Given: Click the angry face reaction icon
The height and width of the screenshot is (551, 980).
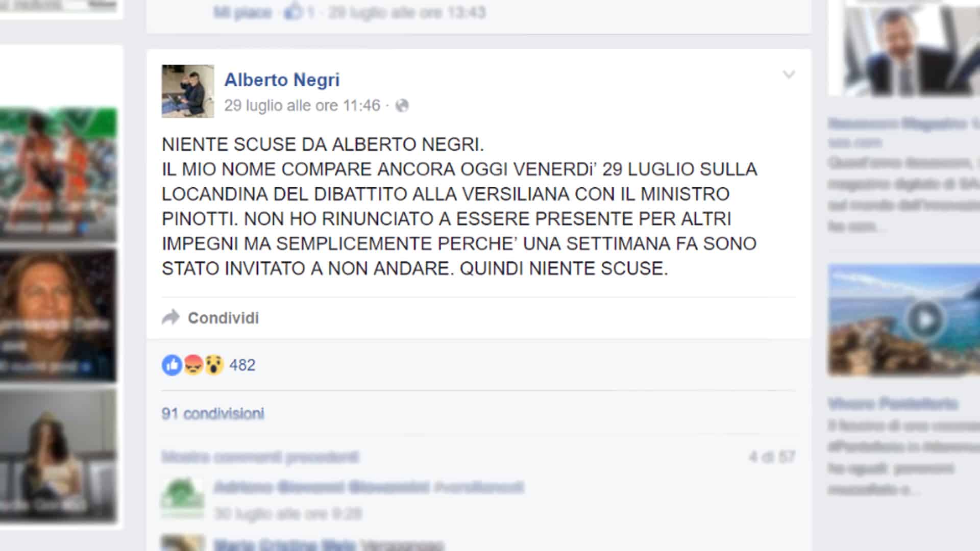Looking at the screenshot, I should tap(193, 365).
